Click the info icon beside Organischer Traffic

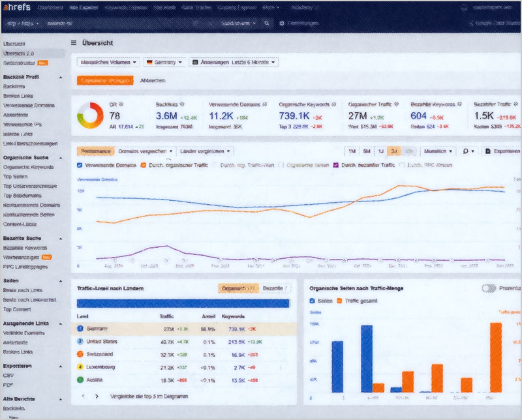coord(396,104)
